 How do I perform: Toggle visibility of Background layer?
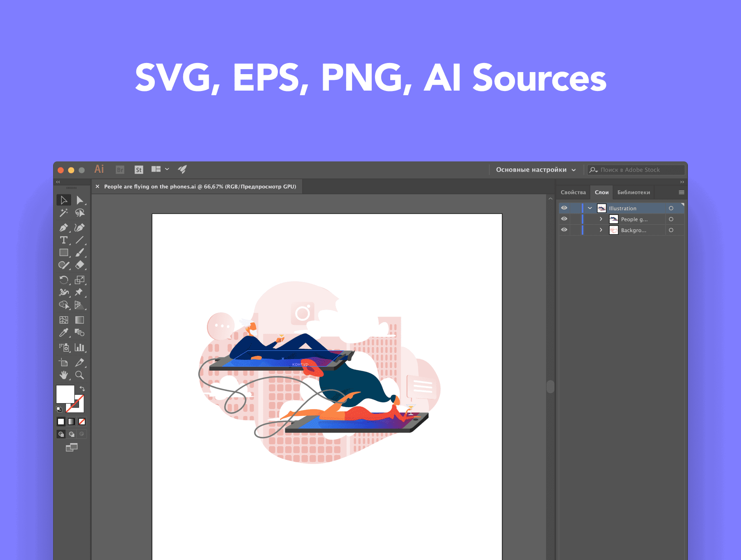coord(564,230)
